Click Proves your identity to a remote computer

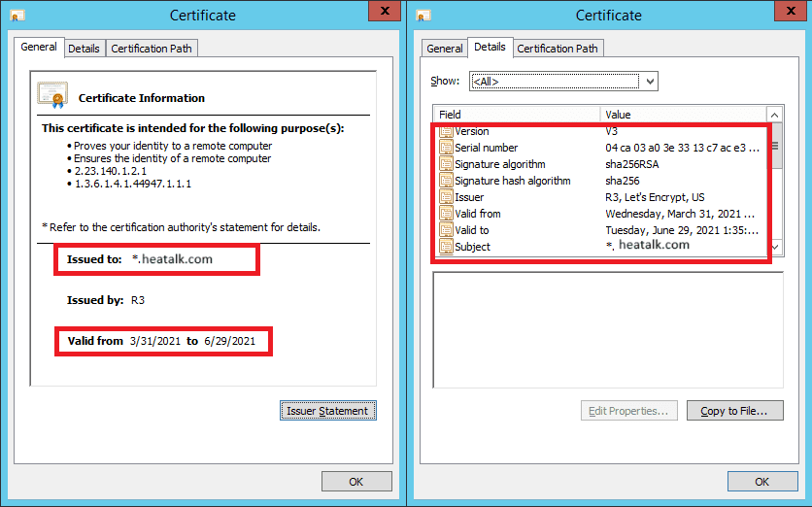point(173,146)
